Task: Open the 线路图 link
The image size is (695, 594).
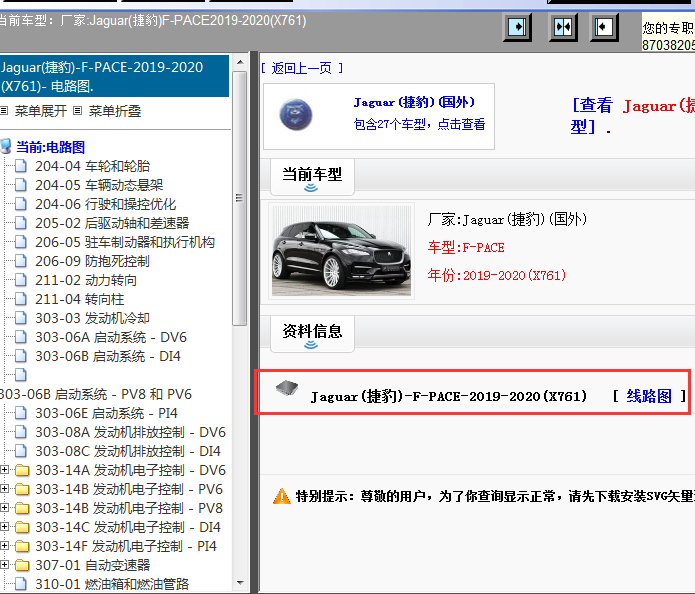Action: (649, 396)
